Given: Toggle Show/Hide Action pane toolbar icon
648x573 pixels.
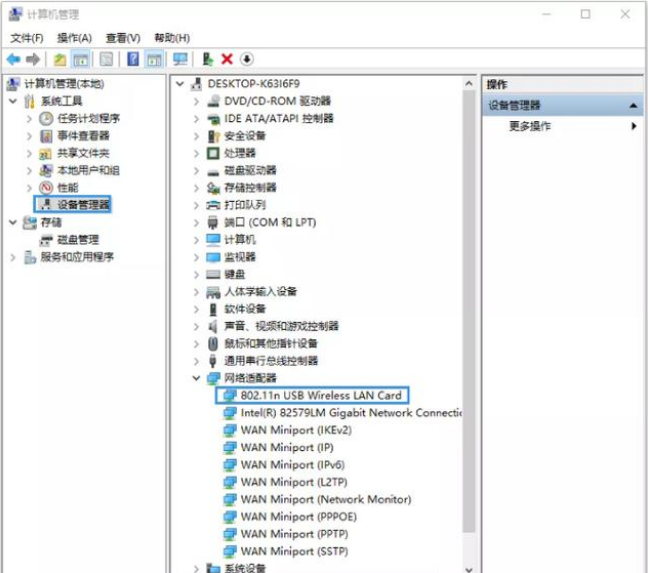Looking at the screenshot, I should click(154, 59).
